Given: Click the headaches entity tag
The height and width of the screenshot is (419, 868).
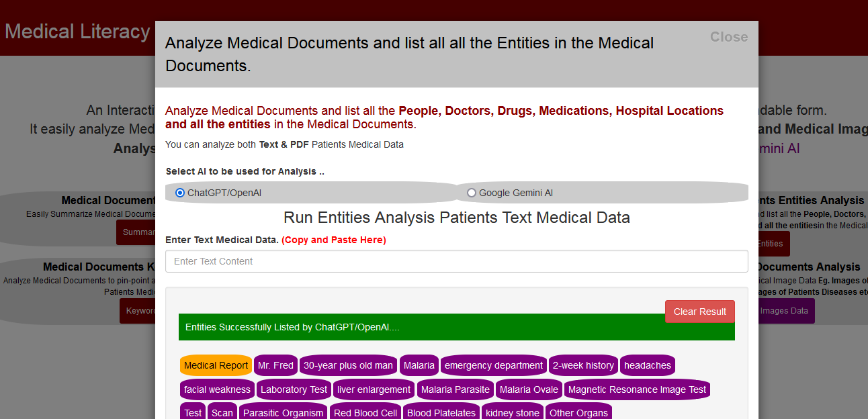Looking at the screenshot, I should point(647,365).
